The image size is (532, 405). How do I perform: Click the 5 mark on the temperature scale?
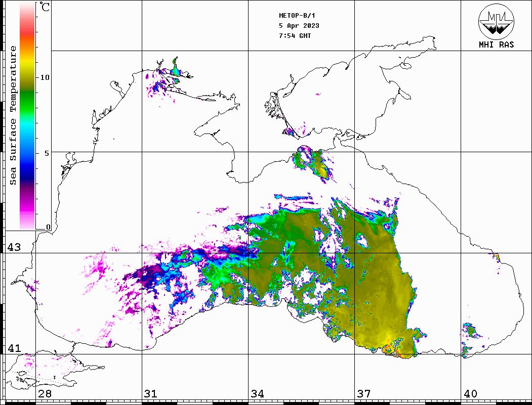pos(47,153)
